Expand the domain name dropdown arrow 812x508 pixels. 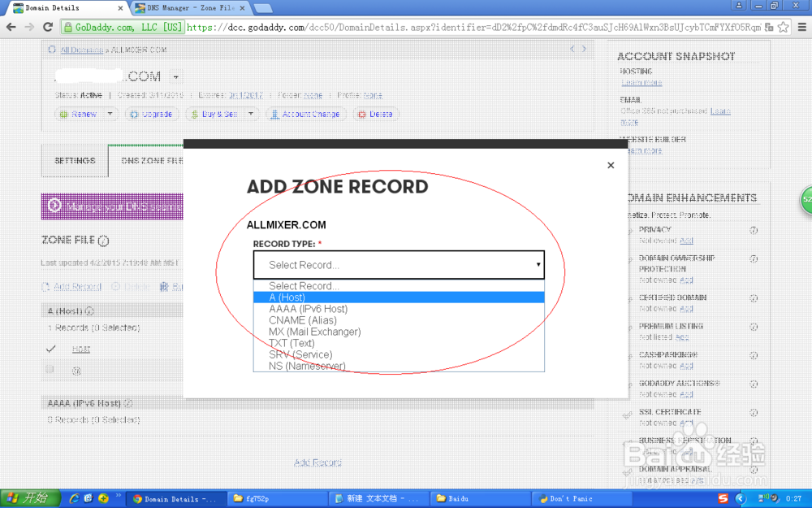[176, 76]
